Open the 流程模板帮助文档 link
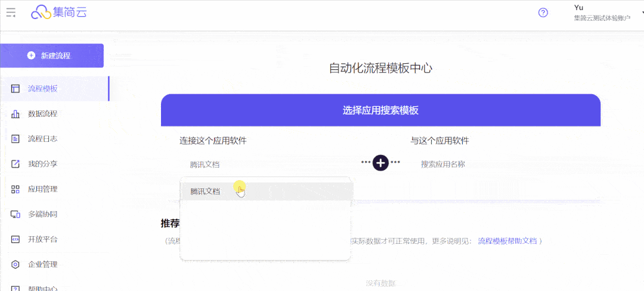 (x=507, y=241)
